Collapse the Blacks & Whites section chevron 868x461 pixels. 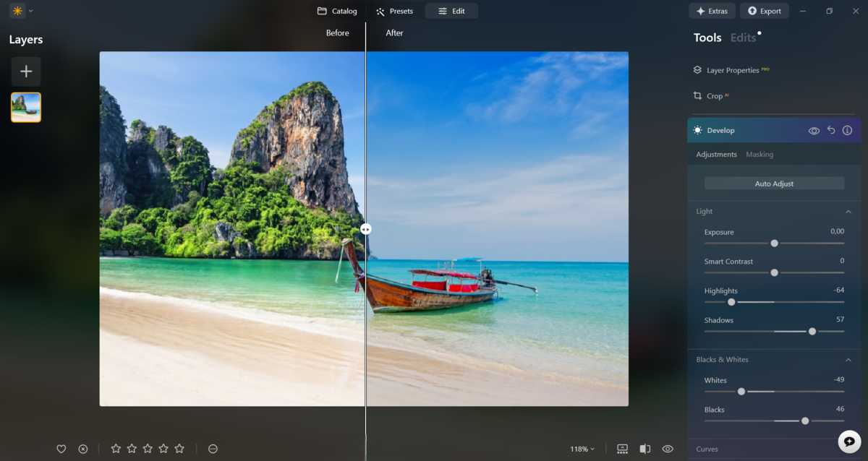tap(848, 360)
